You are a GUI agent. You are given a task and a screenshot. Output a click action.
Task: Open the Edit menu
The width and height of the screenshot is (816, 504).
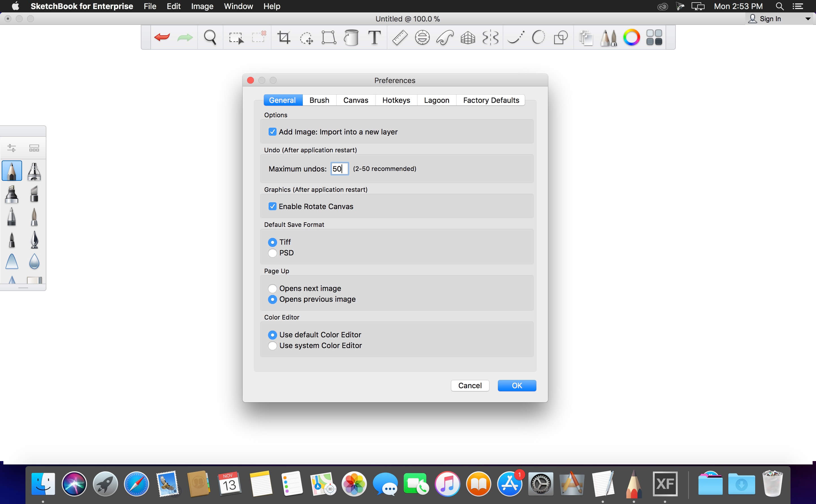click(174, 6)
